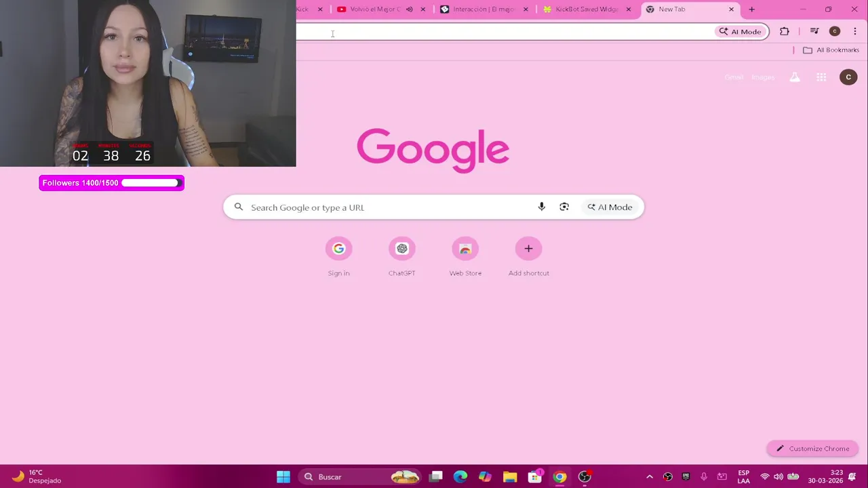Launch Microsoft Edge from the taskbar

point(460,477)
